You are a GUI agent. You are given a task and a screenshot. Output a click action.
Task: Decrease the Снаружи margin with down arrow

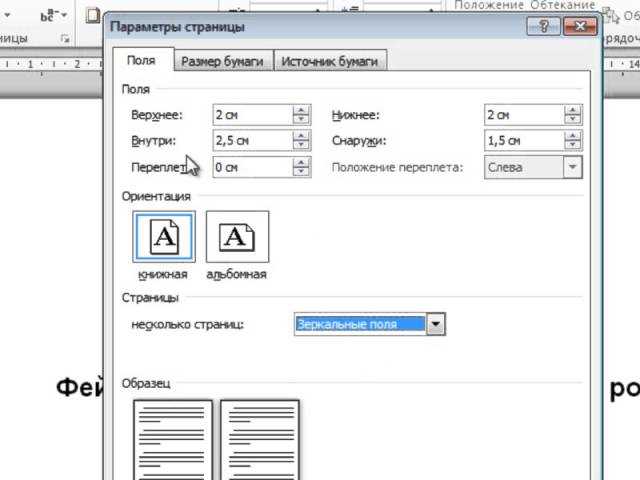pyautogui.click(x=573, y=146)
